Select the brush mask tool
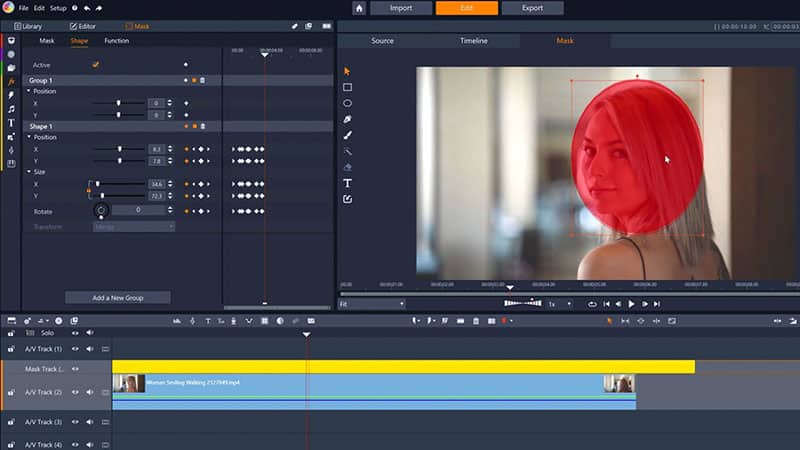 (x=347, y=135)
